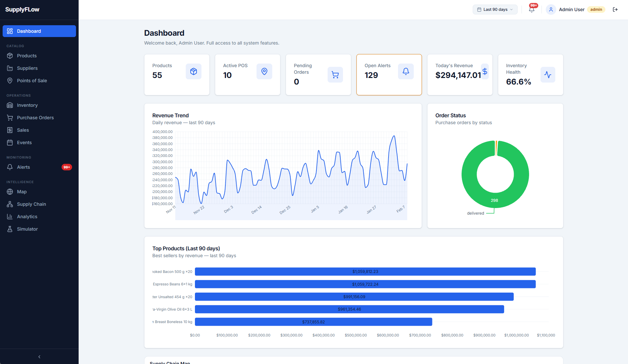This screenshot has height=364, width=628.
Task: Click the Open Alerts bell icon
Action: click(406, 71)
